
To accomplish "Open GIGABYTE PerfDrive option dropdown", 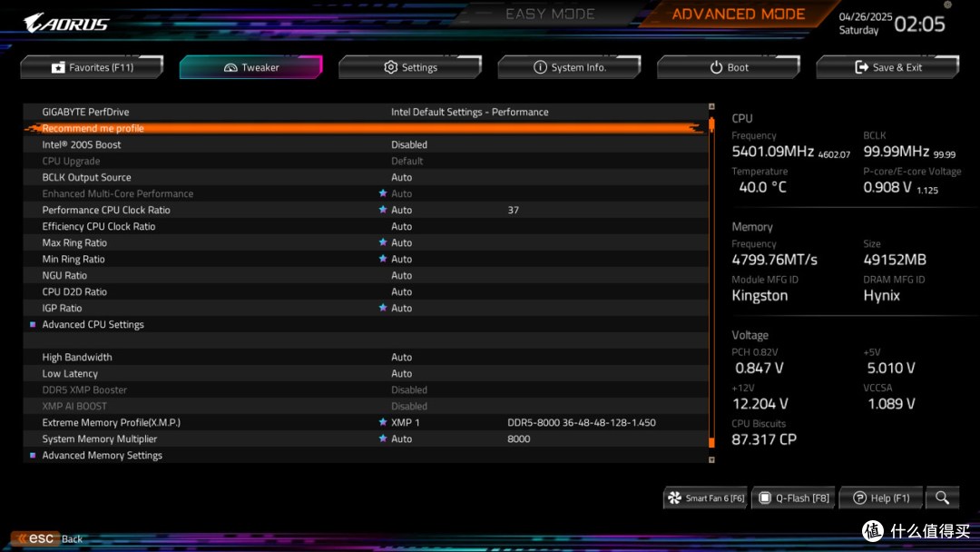I will (x=469, y=112).
